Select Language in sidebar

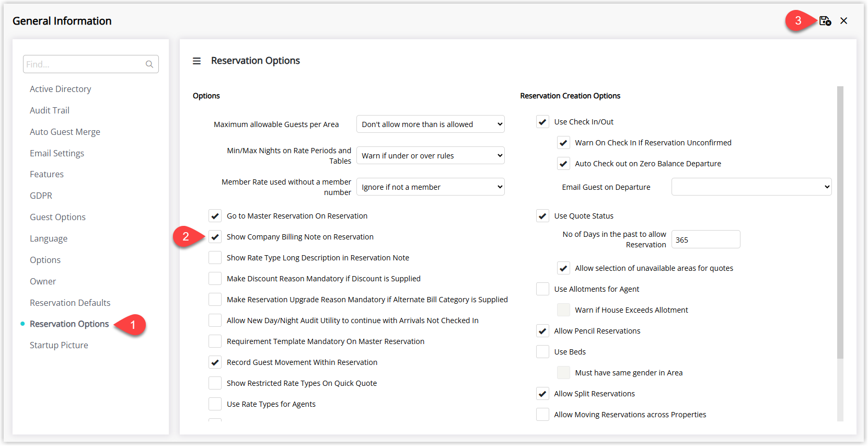[x=49, y=238]
